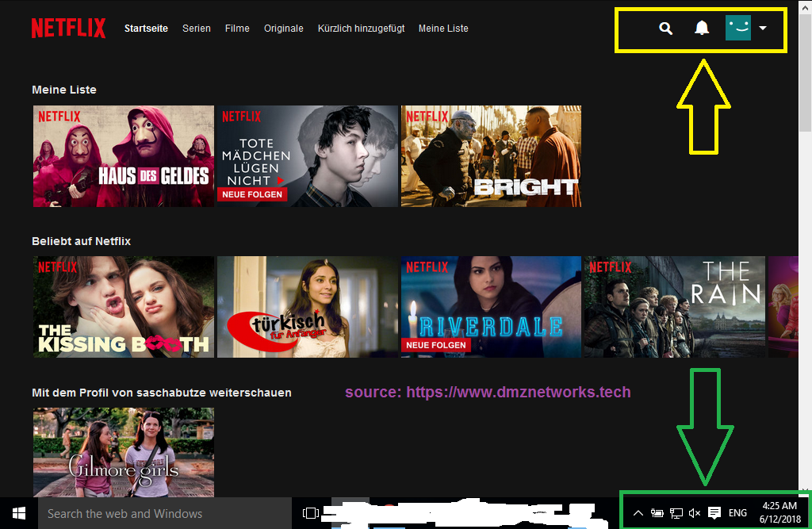Open The Rain thumbnail
Viewport: 812px width, 529px height.
coord(675,307)
